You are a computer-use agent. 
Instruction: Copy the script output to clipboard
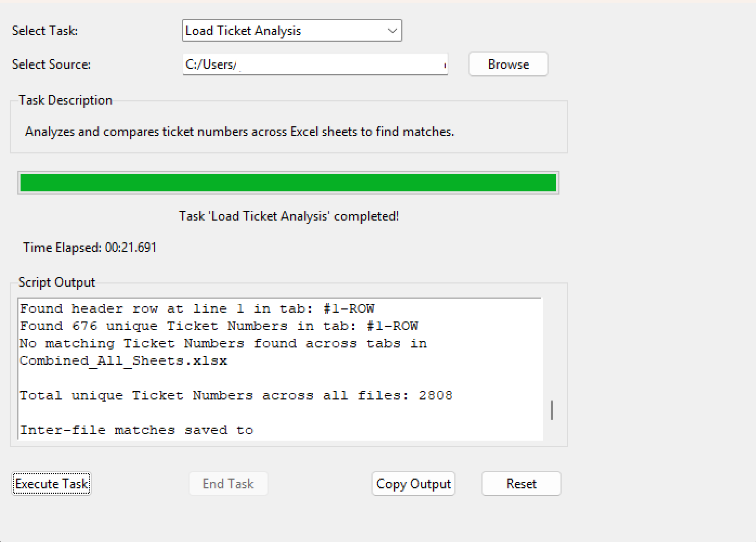pyautogui.click(x=413, y=483)
